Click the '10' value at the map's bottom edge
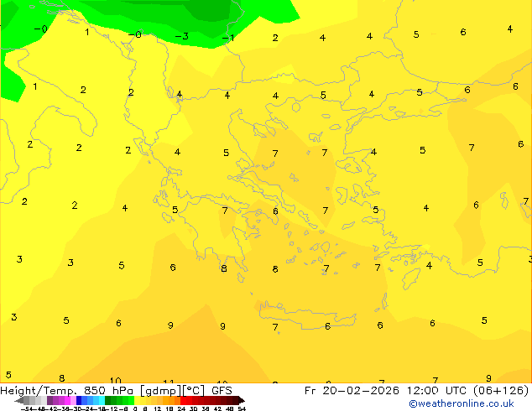The width and height of the screenshot is (532, 411). coord(115,381)
